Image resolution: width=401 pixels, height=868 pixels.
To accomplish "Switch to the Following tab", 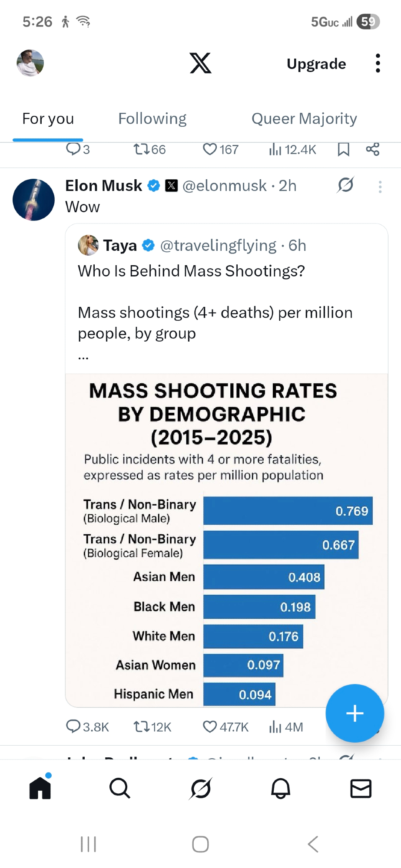I will tap(152, 118).
